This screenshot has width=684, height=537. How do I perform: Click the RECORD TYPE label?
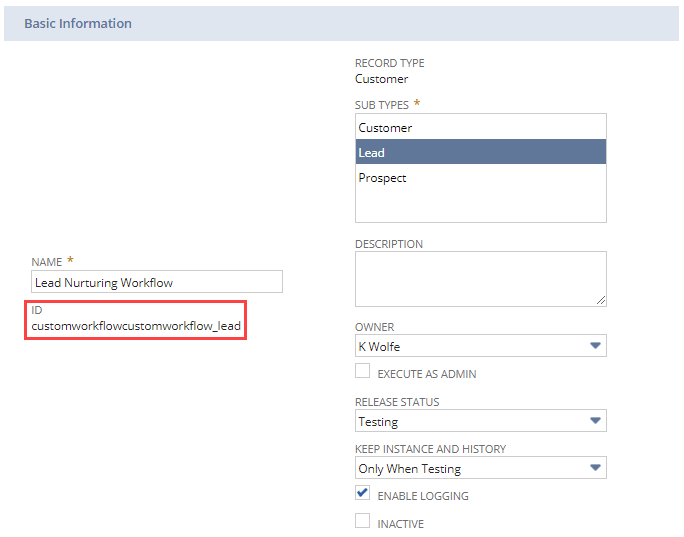pos(390,63)
